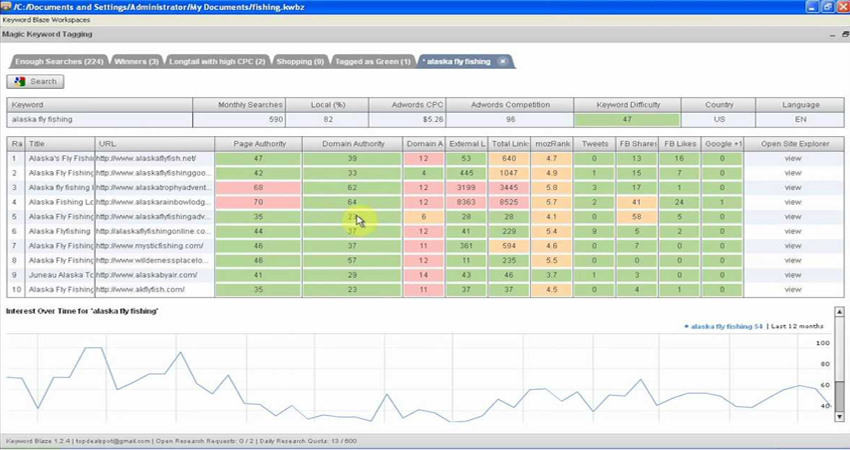Click the 'alaska fly fishing 54' chart legend
This screenshot has width=850, height=450.
tap(723, 326)
